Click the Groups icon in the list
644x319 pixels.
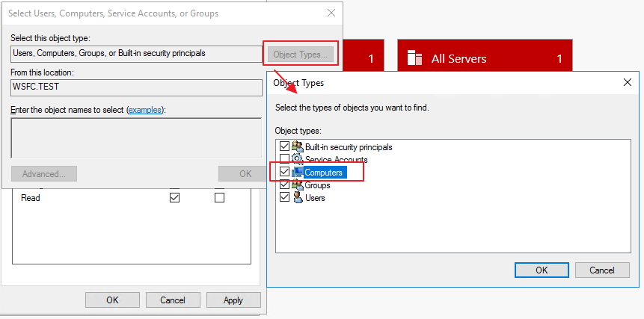pos(297,185)
